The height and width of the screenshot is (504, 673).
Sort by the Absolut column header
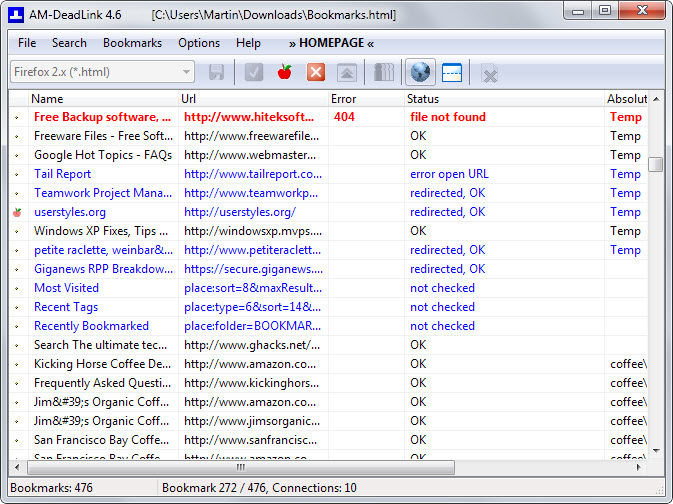(x=626, y=99)
